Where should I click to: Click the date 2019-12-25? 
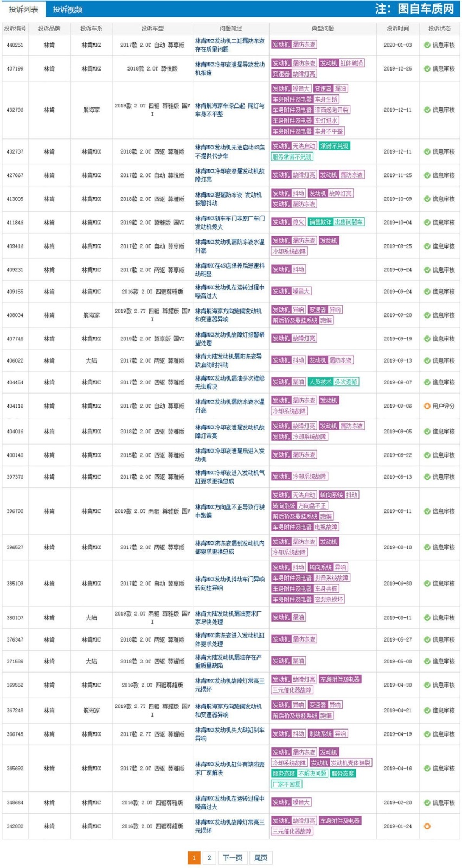click(397, 69)
